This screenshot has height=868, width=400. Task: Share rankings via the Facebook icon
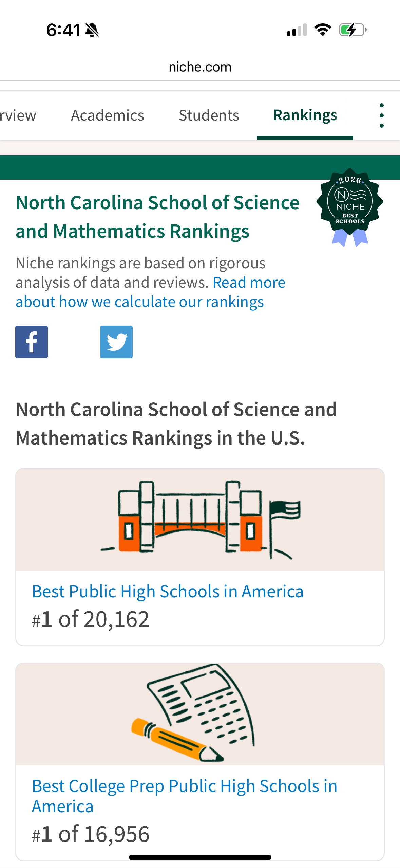pyautogui.click(x=32, y=342)
